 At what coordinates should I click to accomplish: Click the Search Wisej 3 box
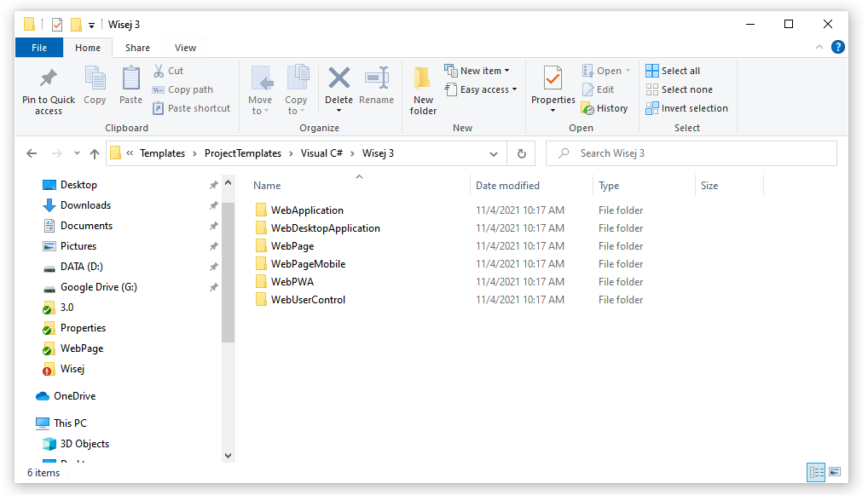(692, 153)
